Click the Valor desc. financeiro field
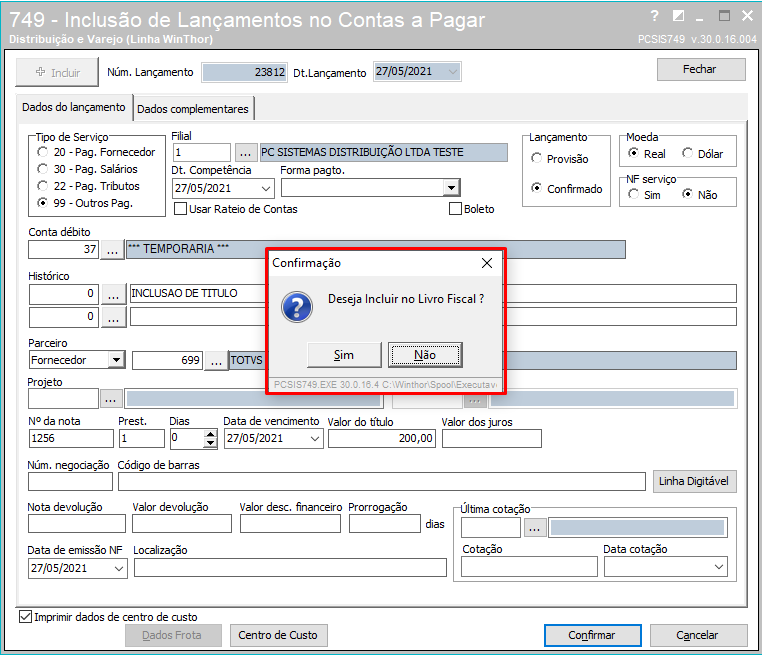The height and width of the screenshot is (655, 762). (x=290, y=524)
